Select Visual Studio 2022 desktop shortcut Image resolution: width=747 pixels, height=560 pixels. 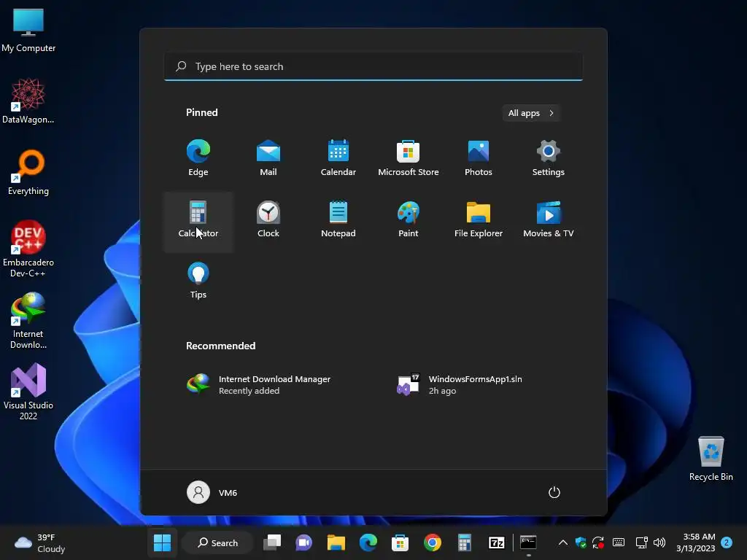click(28, 392)
